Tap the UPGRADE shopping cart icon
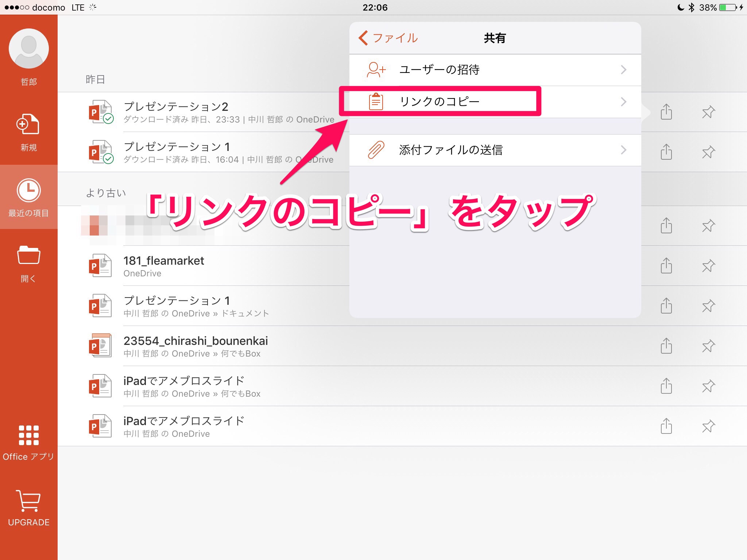The width and height of the screenshot is (747, 560). pyautogui.click(x=28, y=501)
